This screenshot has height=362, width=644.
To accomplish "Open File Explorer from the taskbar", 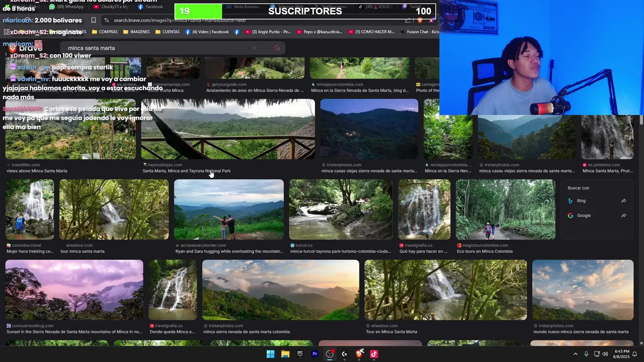I will pyautogui.click(x=285, y=354).
